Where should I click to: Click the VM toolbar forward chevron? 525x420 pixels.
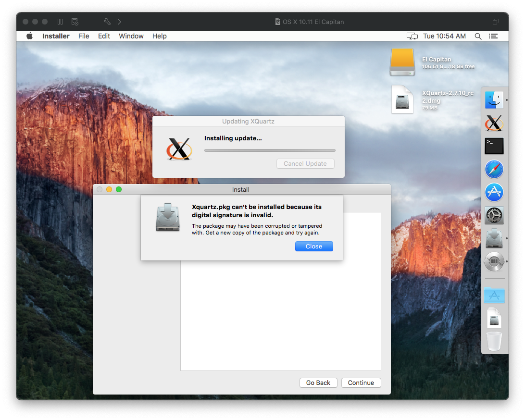pos(119,22)
